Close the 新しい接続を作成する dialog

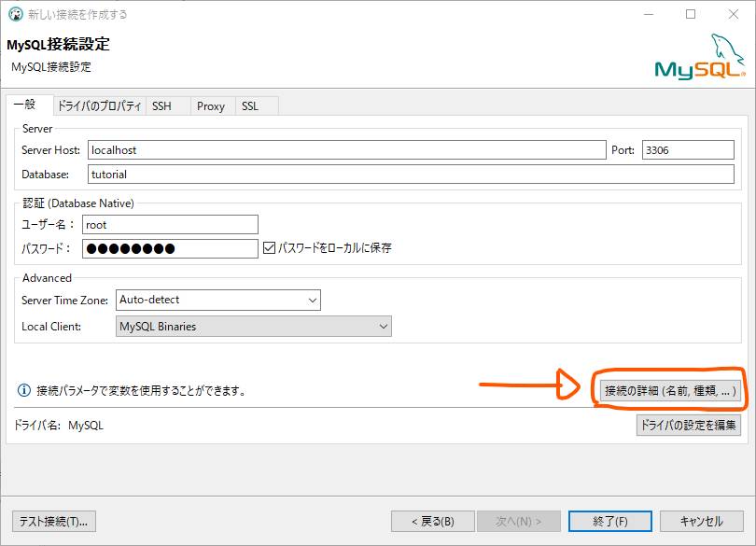pos(734,14)
